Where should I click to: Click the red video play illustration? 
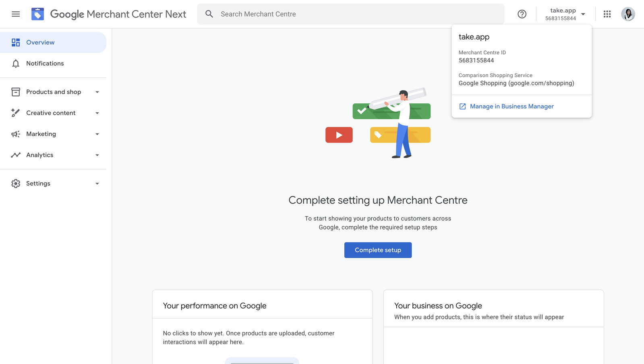click(339, 135)
